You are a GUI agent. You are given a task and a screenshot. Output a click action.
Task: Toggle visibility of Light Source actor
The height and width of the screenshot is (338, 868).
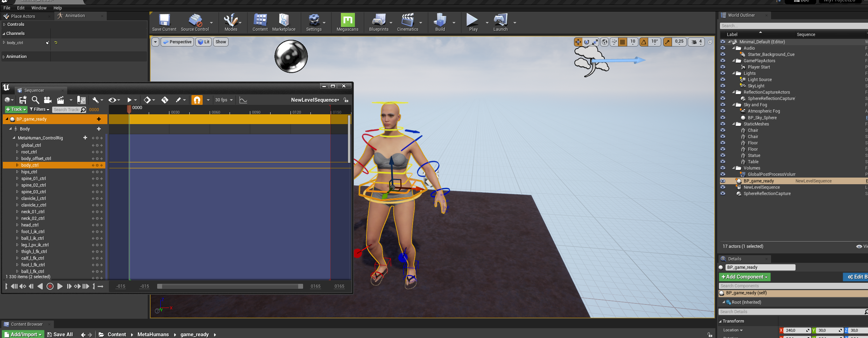pos(723,80)
